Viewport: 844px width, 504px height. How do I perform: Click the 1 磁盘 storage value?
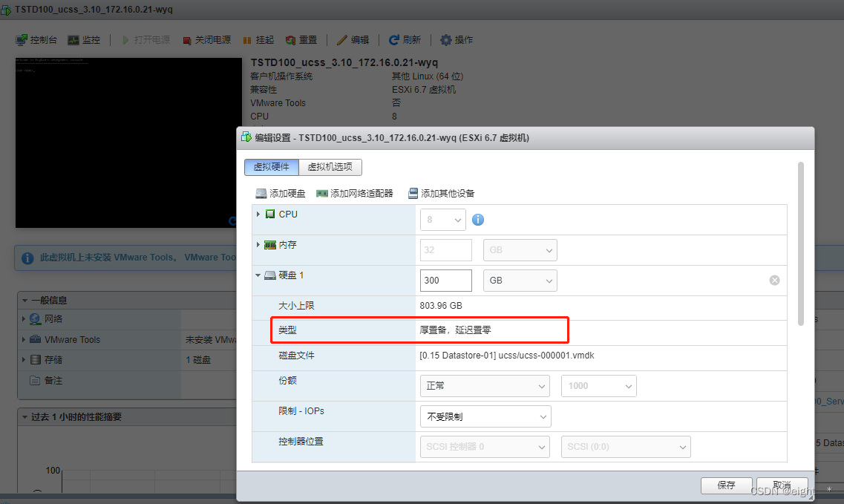point(199,360)
